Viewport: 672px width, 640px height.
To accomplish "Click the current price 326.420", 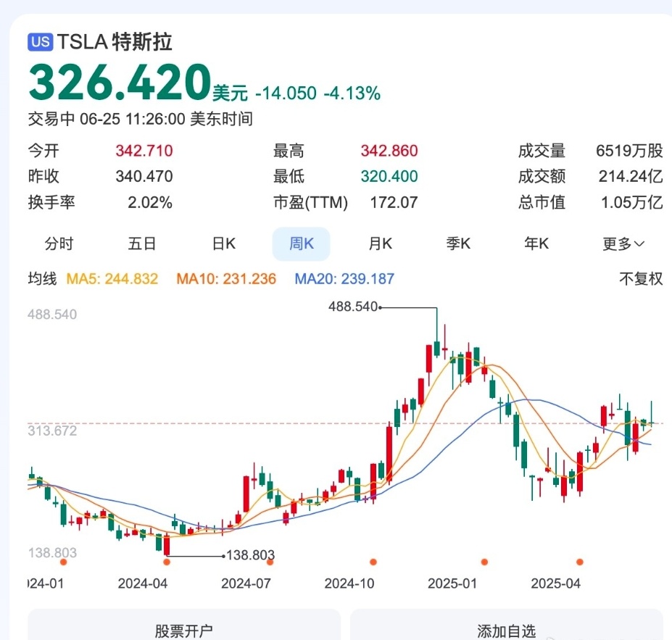I will click(120, 81).
